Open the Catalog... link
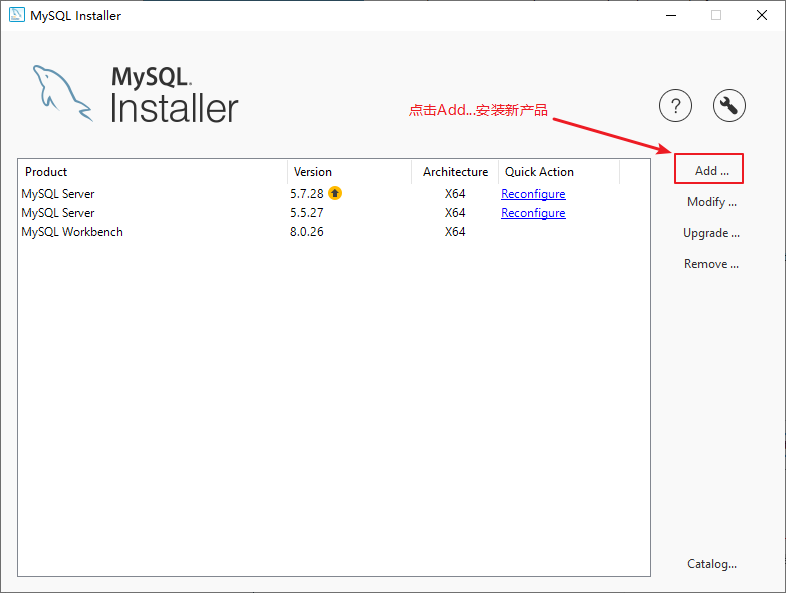 click(712, 564)
